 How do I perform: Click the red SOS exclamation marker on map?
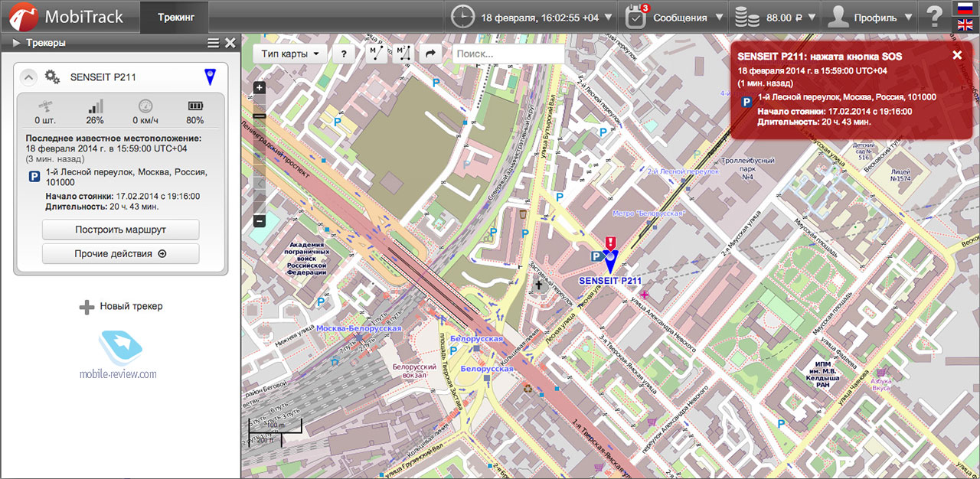tap(610, 243)
